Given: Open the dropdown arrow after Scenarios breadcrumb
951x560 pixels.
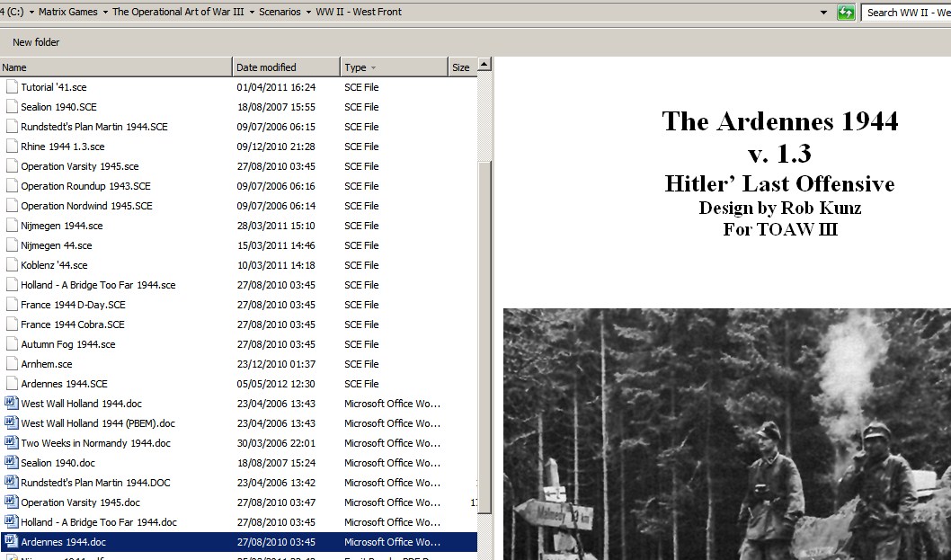Looking at the screenshot, I should pos(308,12).
